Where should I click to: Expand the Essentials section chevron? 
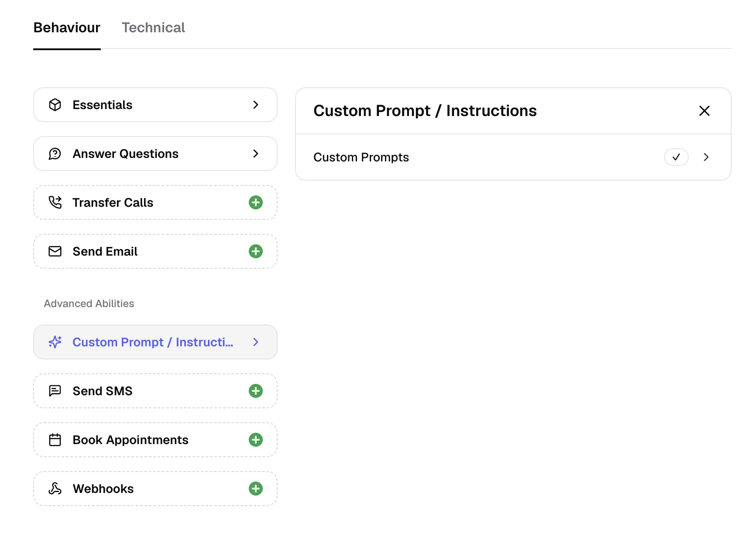tap(256, 105)
